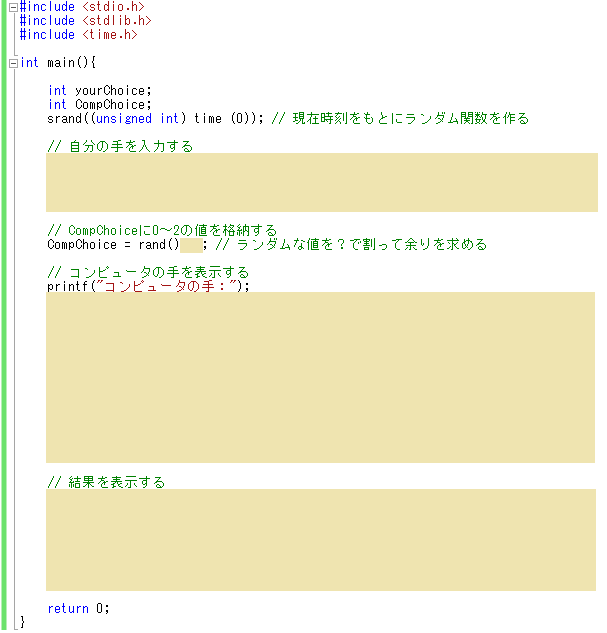Click the small highlighted blank after rand()

[x=190, y=244]
